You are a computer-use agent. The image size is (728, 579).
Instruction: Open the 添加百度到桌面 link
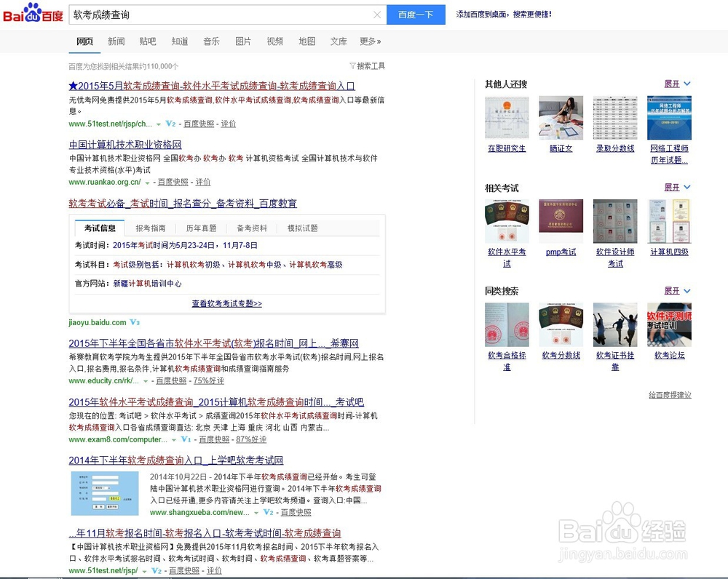504,15
